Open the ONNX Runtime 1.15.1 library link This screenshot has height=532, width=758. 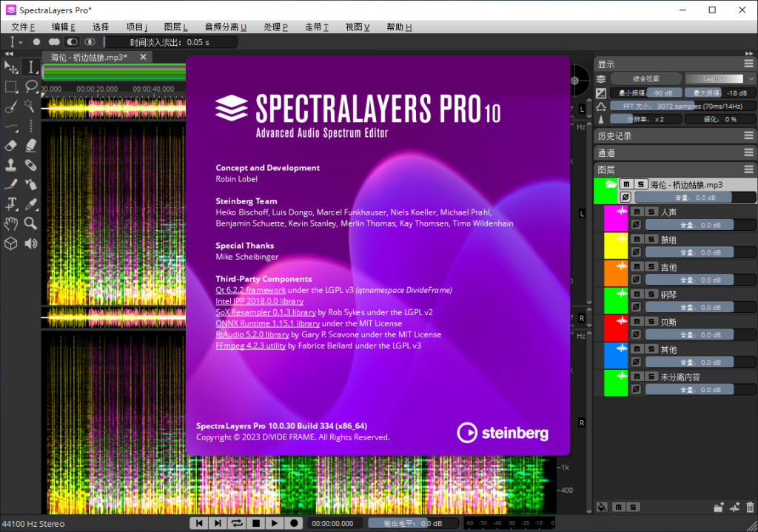268,323
